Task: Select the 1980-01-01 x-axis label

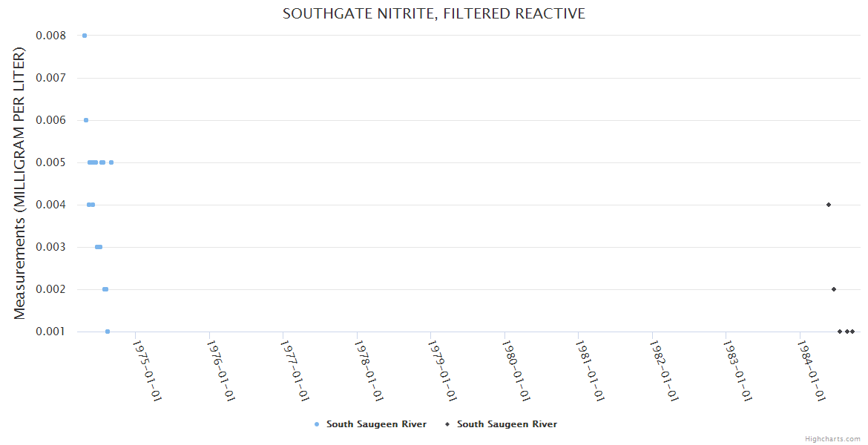Action: click(516, 370)
